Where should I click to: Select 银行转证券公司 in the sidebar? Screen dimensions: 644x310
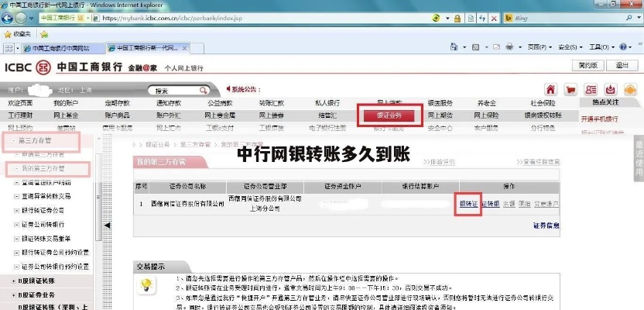(x=43, y=211)
